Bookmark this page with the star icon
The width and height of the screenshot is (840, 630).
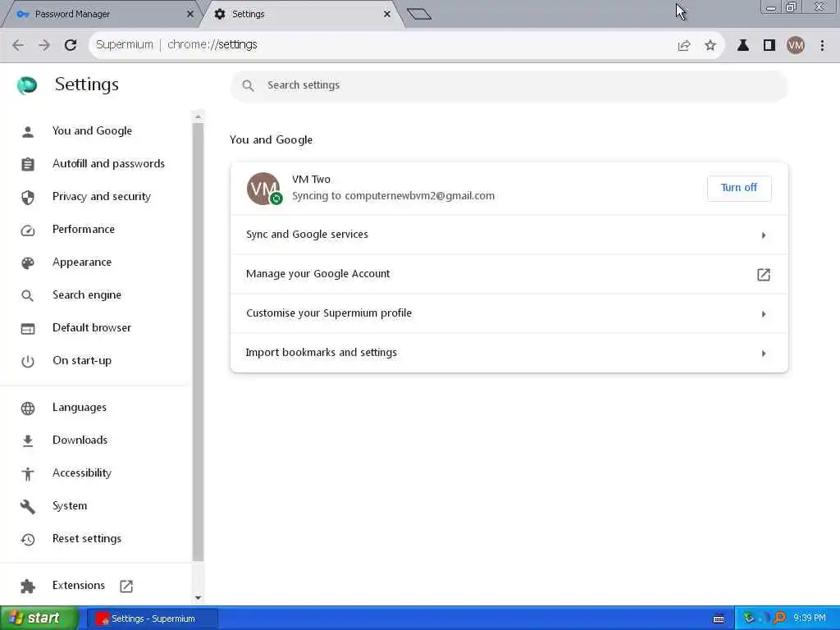click(710, 46)
